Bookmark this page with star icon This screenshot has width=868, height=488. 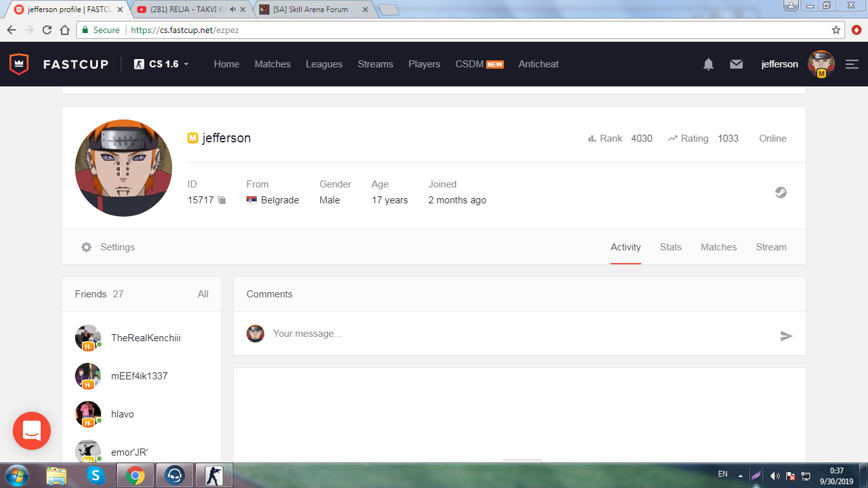tap(836, 30)
